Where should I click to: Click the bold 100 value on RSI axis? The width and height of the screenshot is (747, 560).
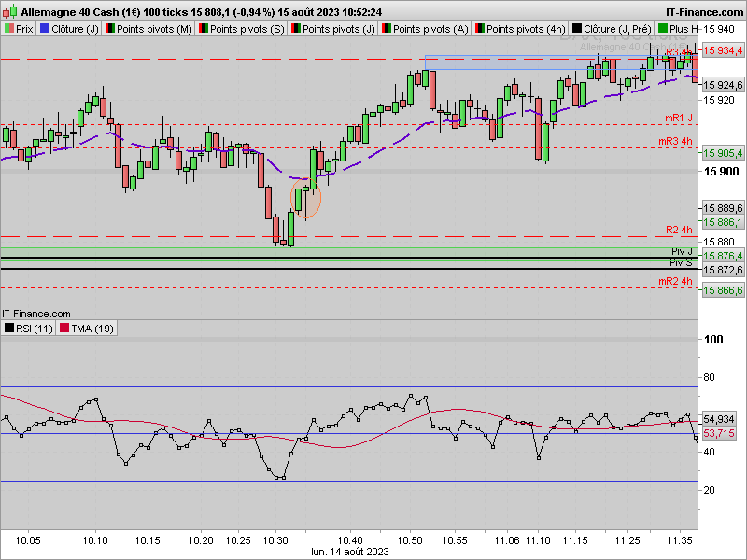713,340
